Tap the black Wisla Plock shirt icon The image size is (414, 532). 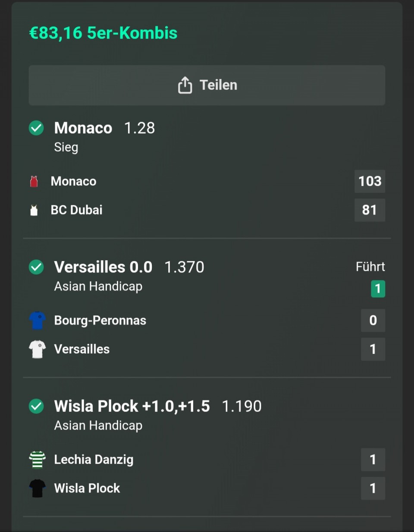(x=38, y=488)
